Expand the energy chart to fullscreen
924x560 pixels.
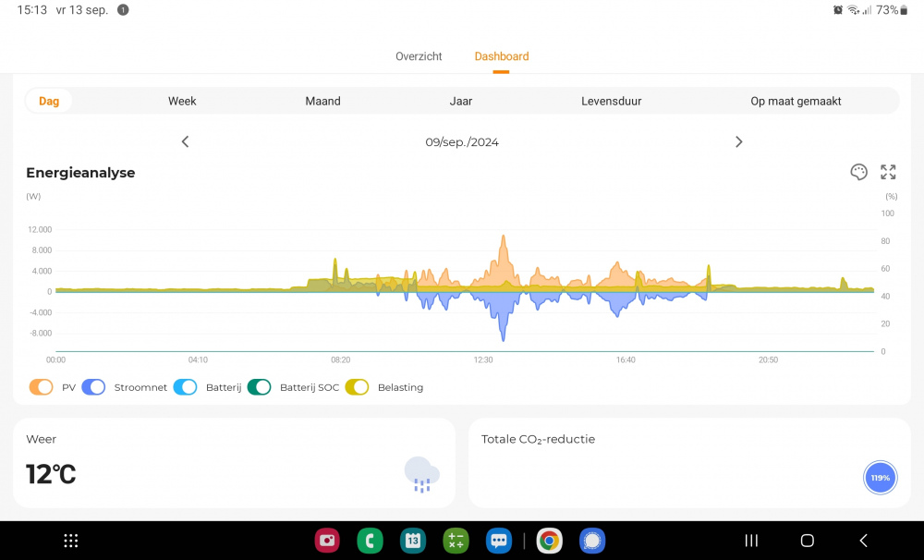coord(888,172)
